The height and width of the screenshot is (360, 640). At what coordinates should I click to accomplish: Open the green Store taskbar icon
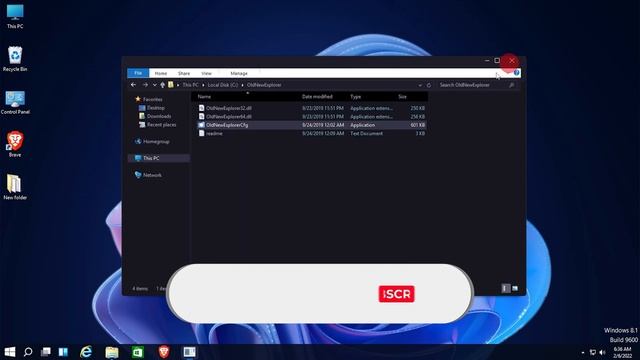[138, 352]
